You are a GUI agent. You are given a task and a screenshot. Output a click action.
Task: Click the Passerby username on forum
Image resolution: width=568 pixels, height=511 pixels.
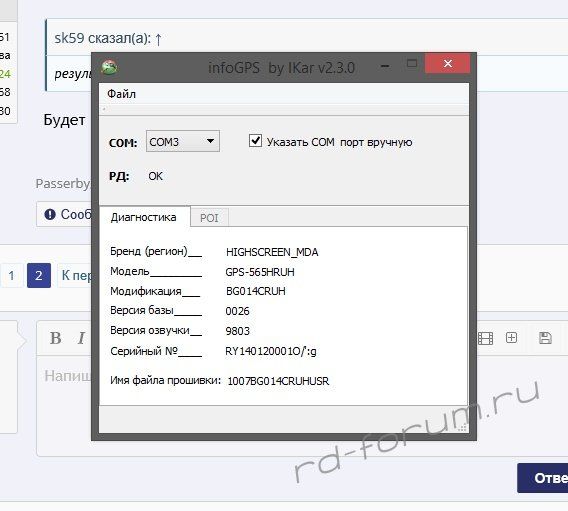[62, 184]
